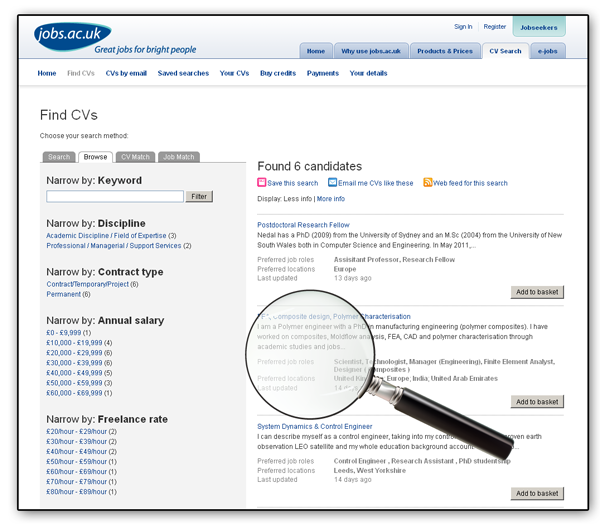Add Polymer engineer candidate to basket
Image resolution: width=600 pixels, height=529 pixels.
[x=537, y=402]
